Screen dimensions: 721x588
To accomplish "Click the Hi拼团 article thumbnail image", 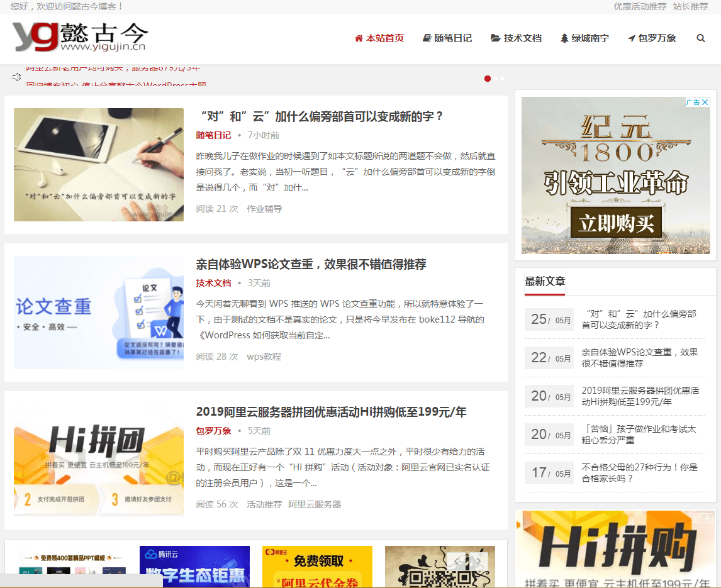I will 99,460.
